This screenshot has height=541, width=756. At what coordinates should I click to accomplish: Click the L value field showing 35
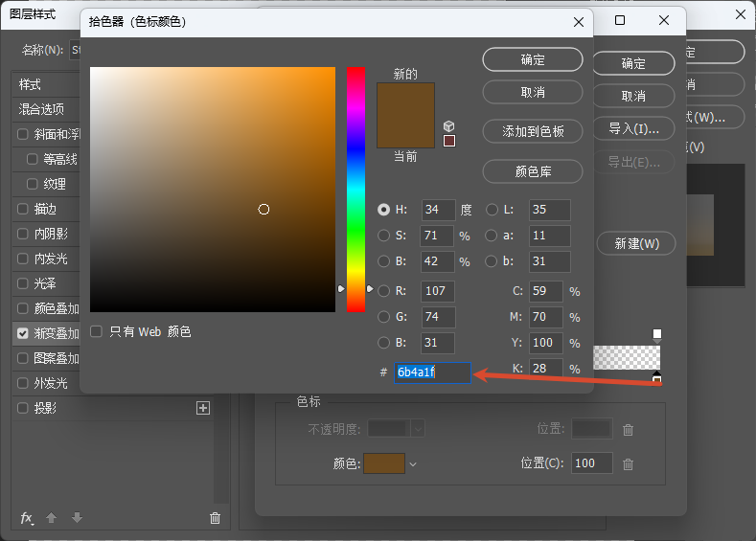(x=550, y=210)
